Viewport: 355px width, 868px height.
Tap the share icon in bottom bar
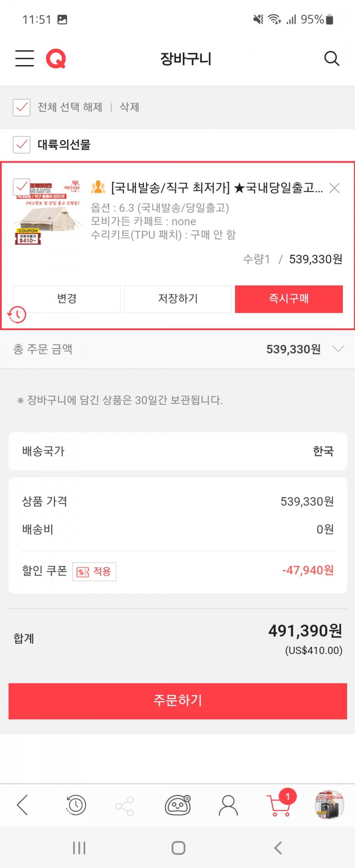coord(125,805)
